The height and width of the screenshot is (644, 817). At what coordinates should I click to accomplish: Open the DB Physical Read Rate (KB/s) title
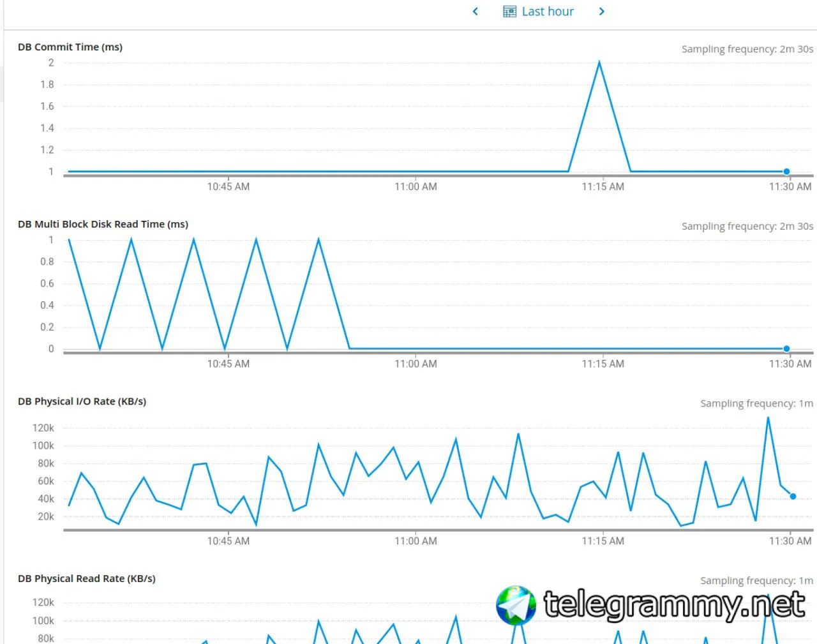pos(87,579)
